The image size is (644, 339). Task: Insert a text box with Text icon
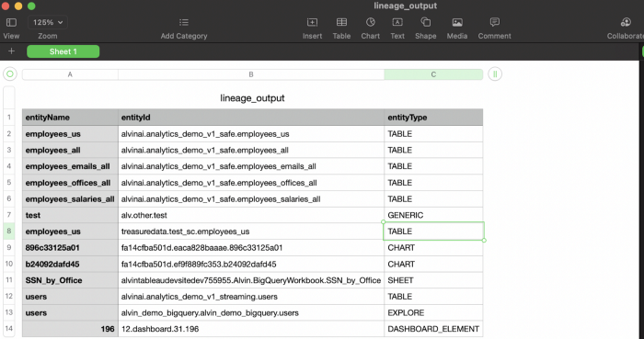[397, 23]
